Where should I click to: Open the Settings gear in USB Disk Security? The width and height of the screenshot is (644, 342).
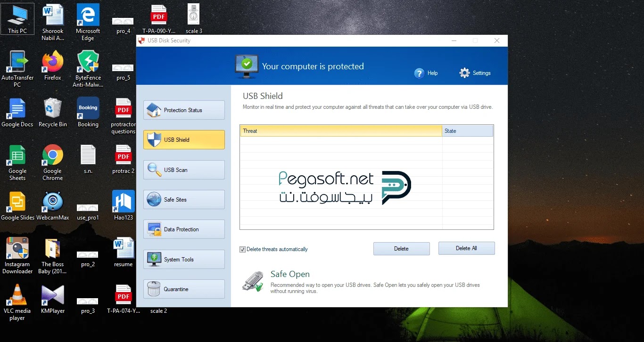point(475,73)
